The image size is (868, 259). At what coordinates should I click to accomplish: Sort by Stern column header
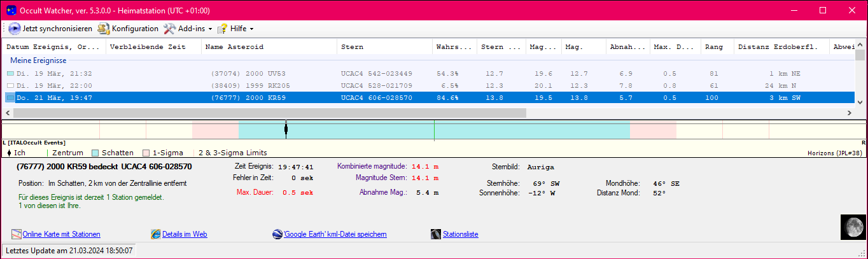(x=353, y=47)
